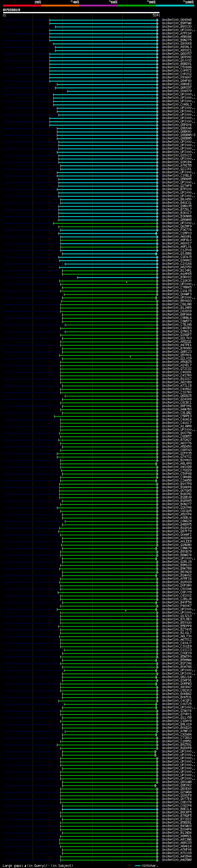Image resolution: width=197 pixels, height=868 pixels.
Task: Select the UniRef100_Q8BK80 label
Action: pos(177,131)
